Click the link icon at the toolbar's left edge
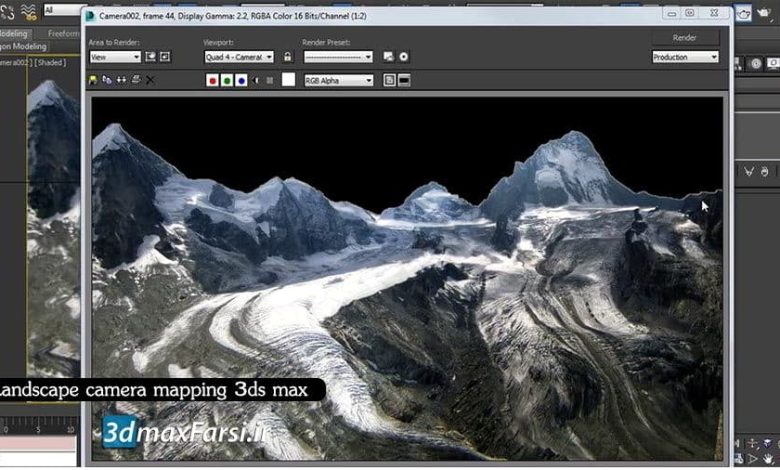Screen dimensions: 780x470 coord(7,11)
